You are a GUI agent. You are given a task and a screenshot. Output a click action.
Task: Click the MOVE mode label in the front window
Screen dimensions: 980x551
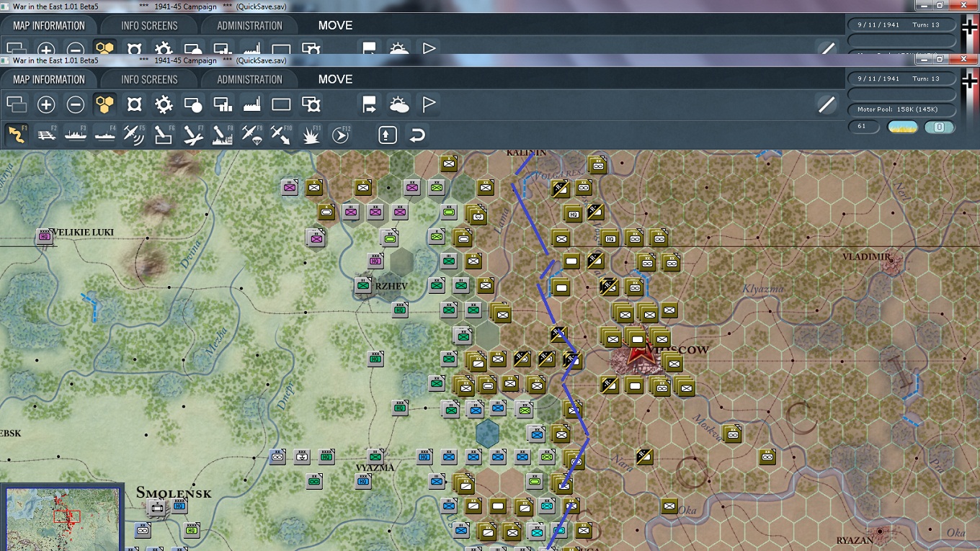(x=336, y=79)
